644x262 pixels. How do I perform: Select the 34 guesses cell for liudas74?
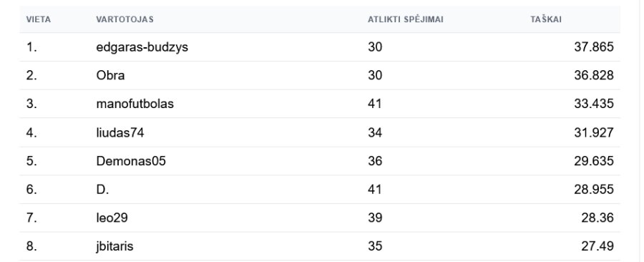coord(375,132)
